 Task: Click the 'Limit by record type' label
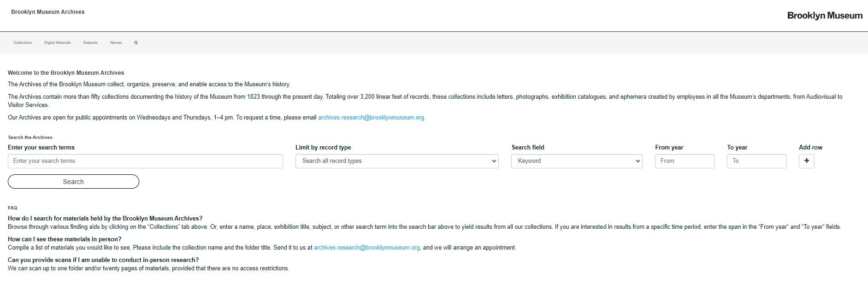323,148
